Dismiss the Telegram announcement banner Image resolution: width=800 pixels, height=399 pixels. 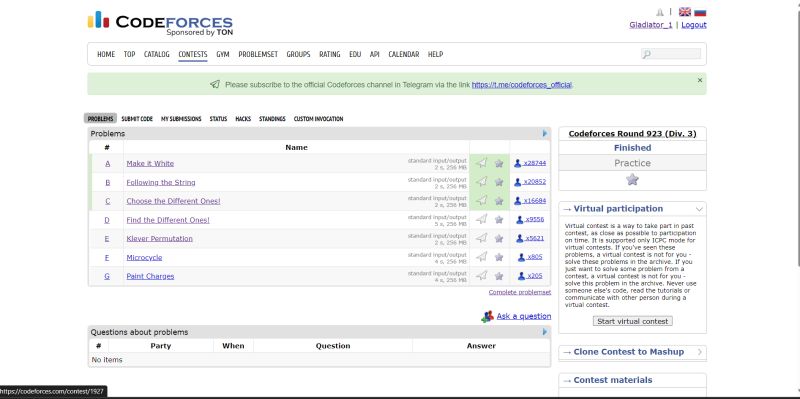tap(699, 80)
